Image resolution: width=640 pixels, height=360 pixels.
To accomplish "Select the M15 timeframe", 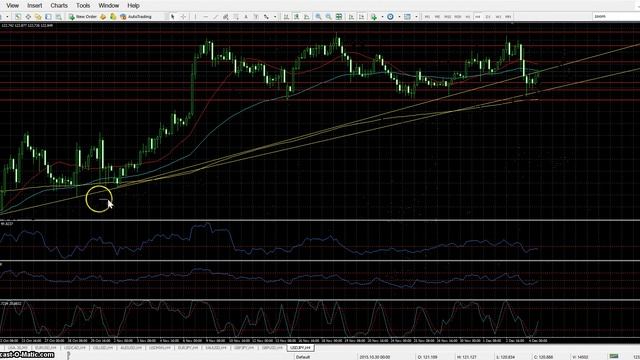I will pos(448,17).
